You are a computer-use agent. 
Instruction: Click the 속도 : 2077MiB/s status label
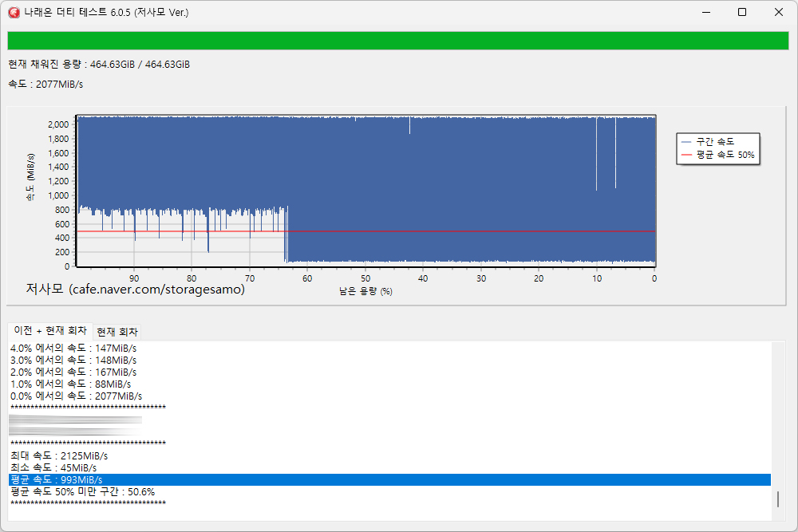click(45, 84)
